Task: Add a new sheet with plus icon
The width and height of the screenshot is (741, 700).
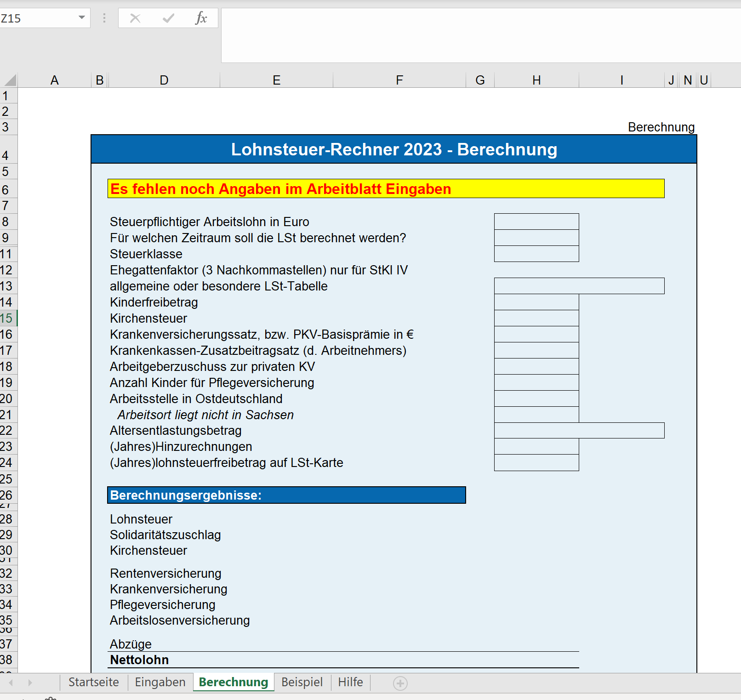Action: click(400, 683)
